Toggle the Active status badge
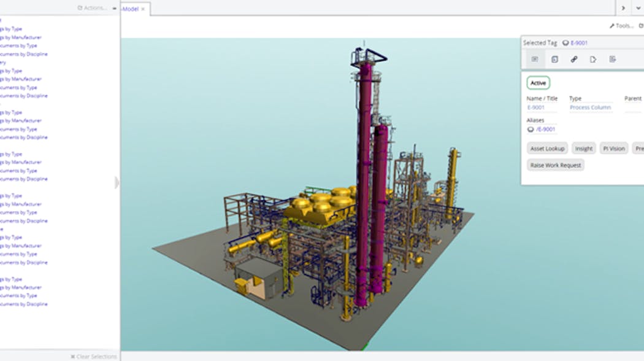This screenshot has height=361, width=644. [538, 83]
